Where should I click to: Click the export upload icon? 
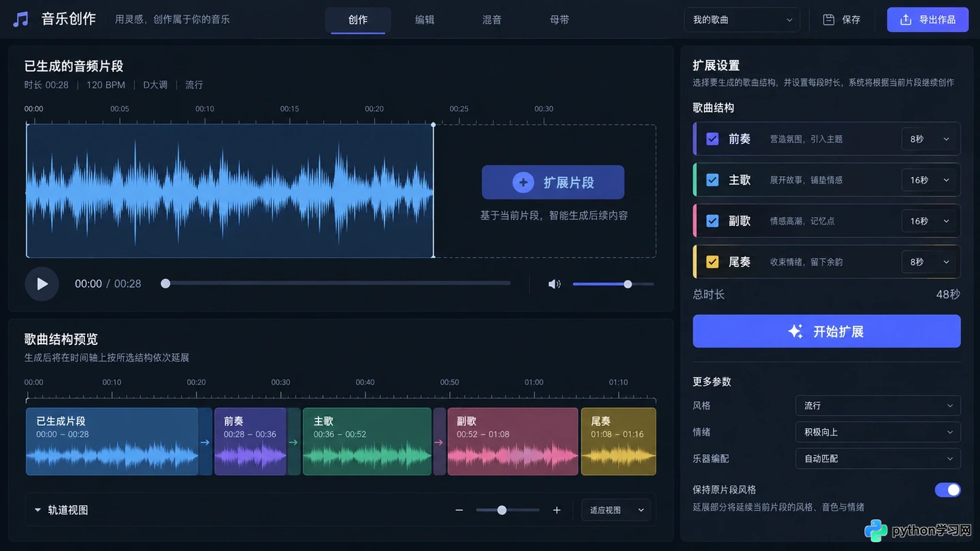point(906,20)
